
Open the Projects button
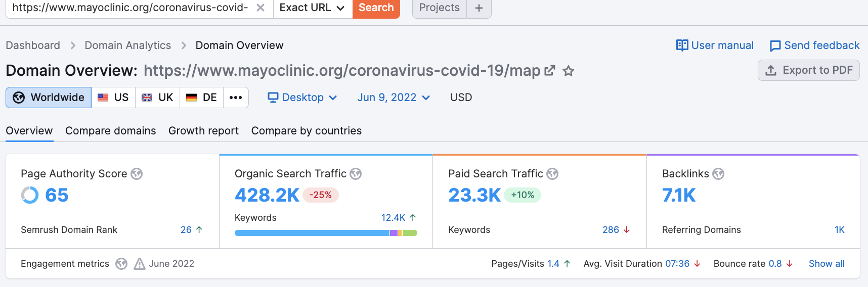(x=440, y=8)
